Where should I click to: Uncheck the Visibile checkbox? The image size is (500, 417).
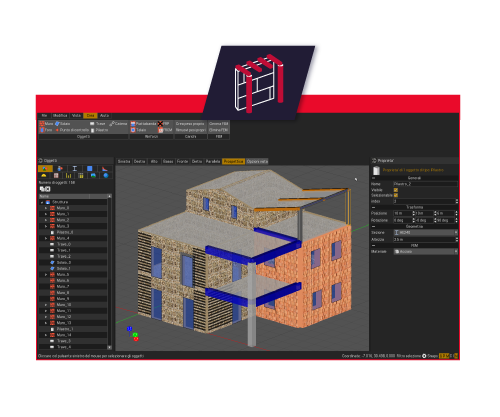tap(396, 190)
